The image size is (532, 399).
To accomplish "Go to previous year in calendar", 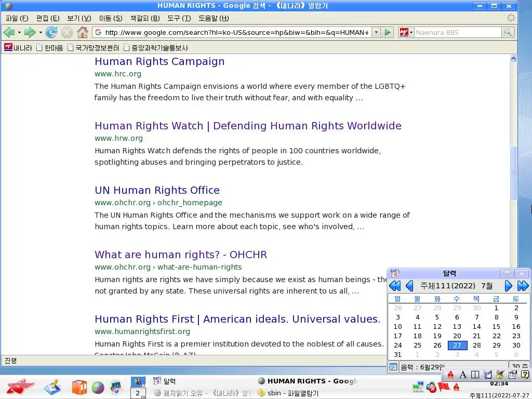I will pyautogui.click(x=395, y=286).
